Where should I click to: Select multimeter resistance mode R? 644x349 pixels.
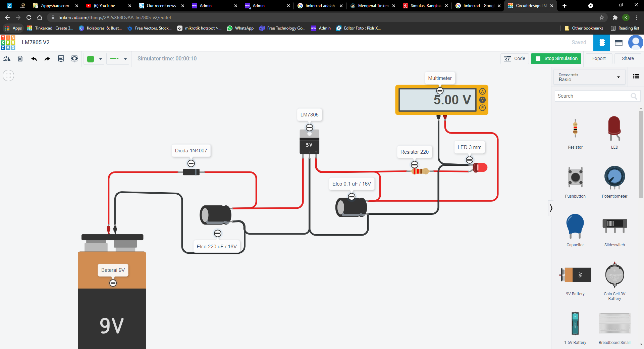click(482, 108)
